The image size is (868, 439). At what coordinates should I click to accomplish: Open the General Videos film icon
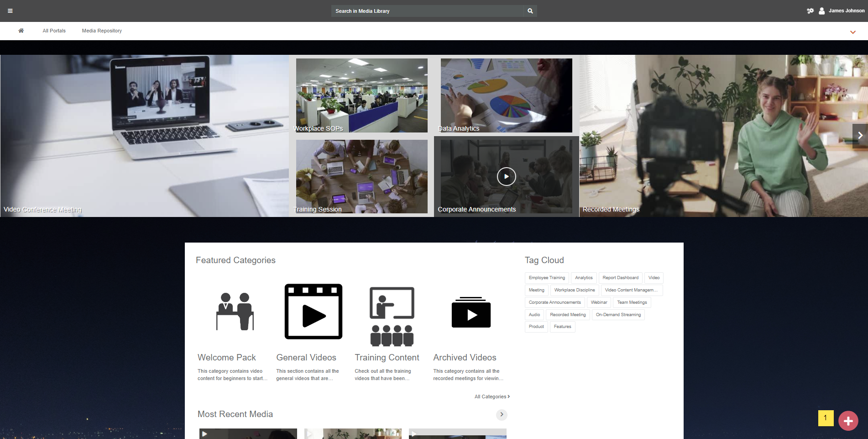pos(313,312)
